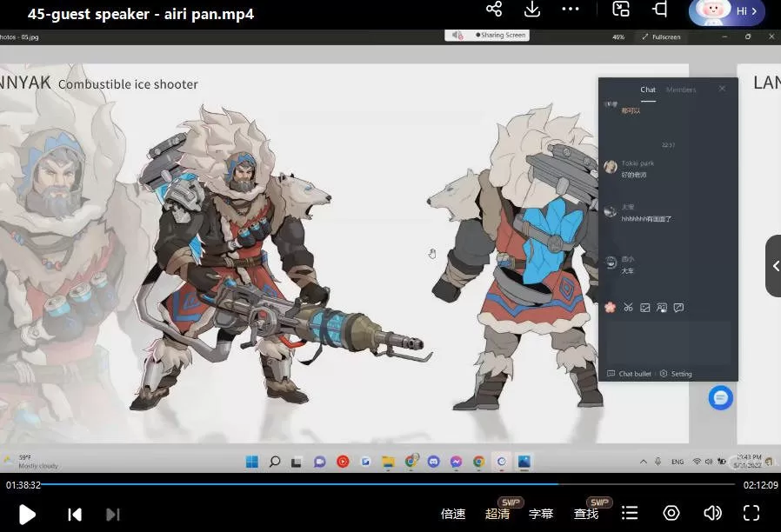Click the 查找 search button

[586, 514]
